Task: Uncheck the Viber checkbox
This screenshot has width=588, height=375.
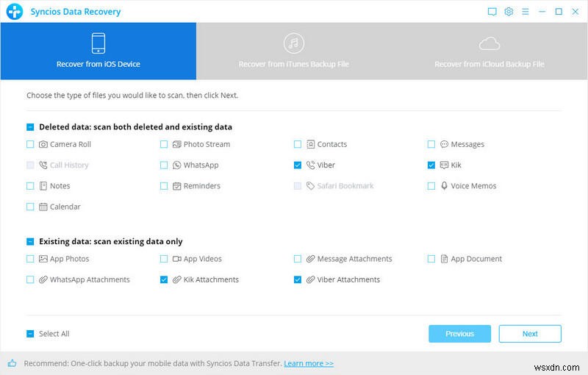Action: pyautogui.click(x=298, y=165)
